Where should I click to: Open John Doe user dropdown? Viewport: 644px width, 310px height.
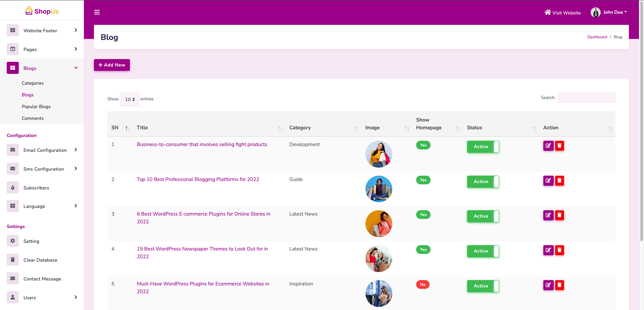click(609, 12)
